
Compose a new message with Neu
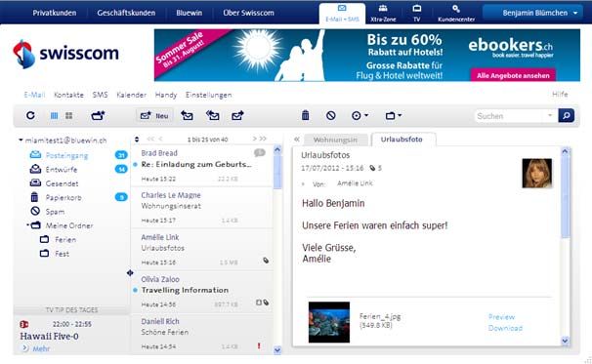click(x=154, y=115)
